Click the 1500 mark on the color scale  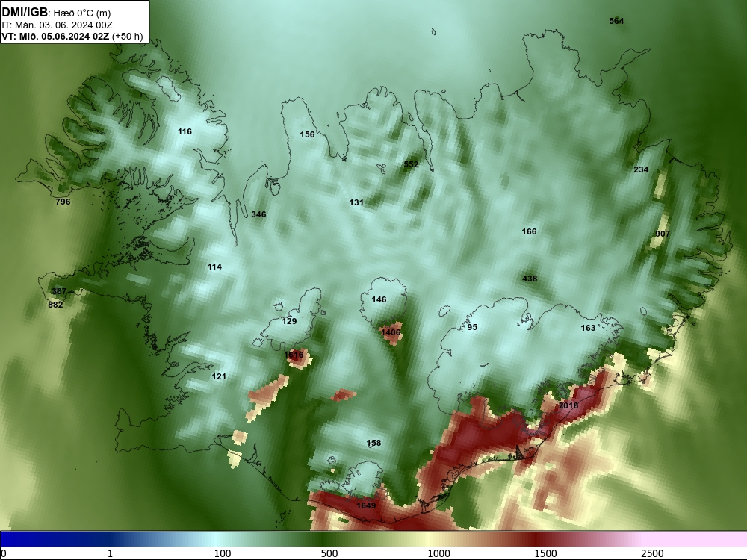pyautogui.click(x=546, y=553)
